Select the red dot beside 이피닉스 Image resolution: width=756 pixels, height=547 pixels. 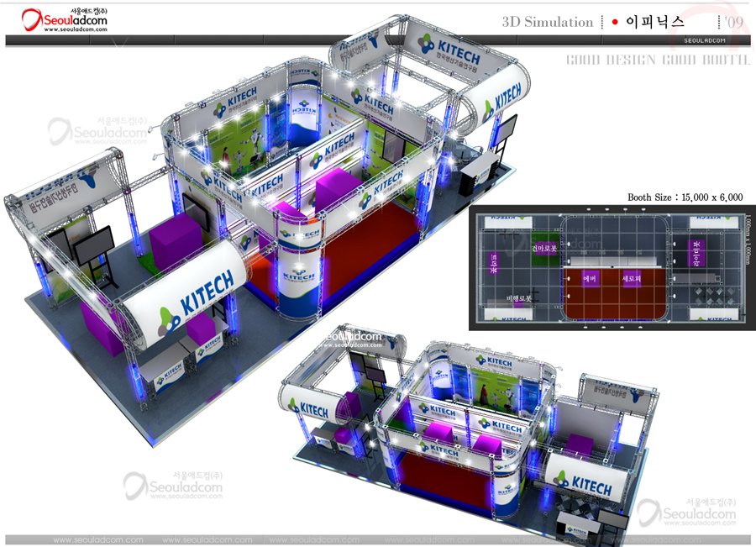point(615,22)
